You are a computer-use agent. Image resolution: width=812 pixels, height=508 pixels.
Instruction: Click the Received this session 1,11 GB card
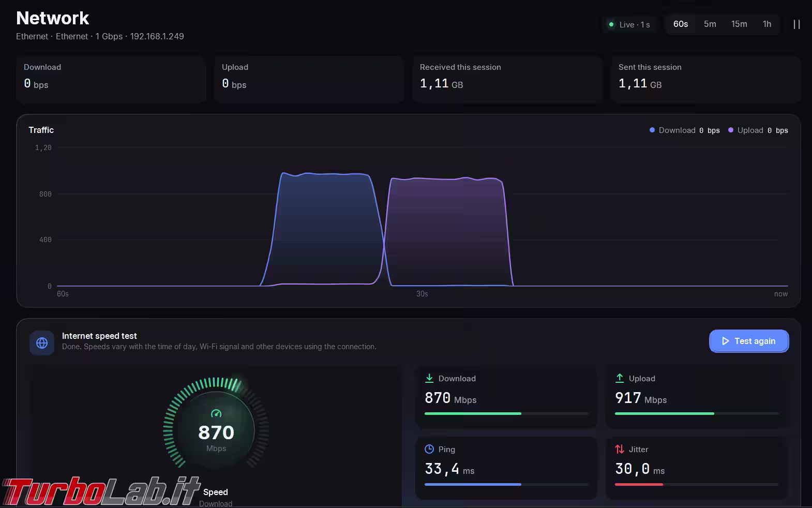click(x=507, y=79)
